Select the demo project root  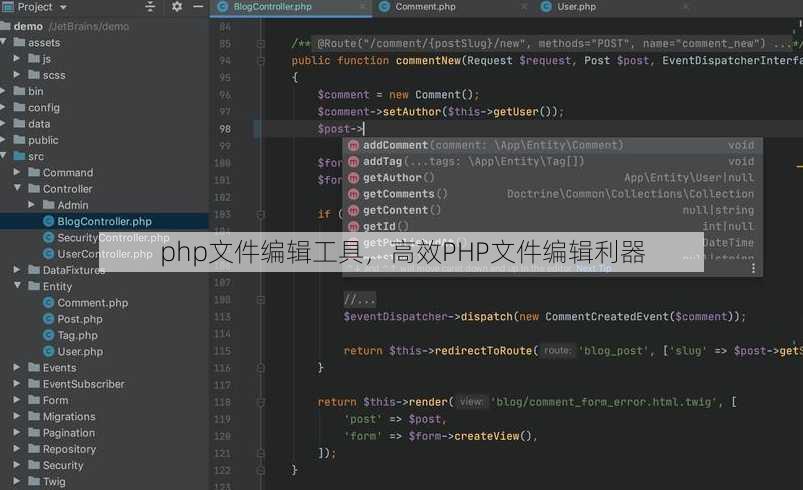pos(28,26)
